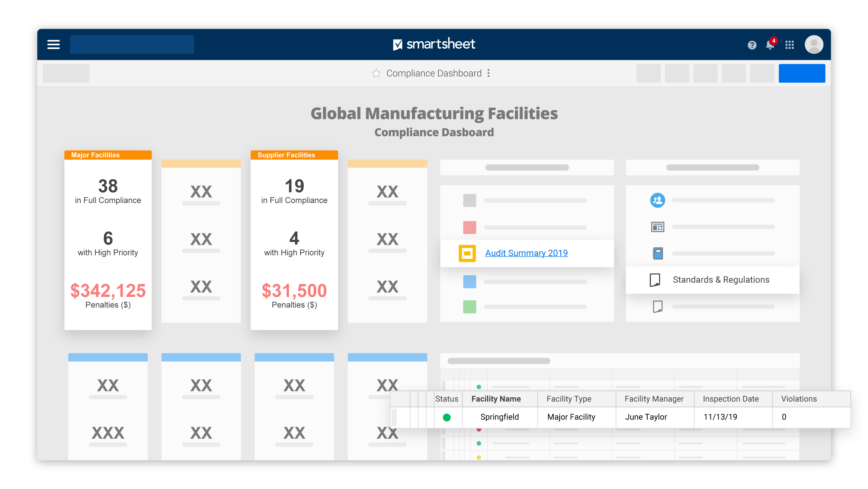Image resolution: width=868 pixels, height=489 pixels.
Task: Open the app launcher grid icon
Action: [x=790, y=45]
